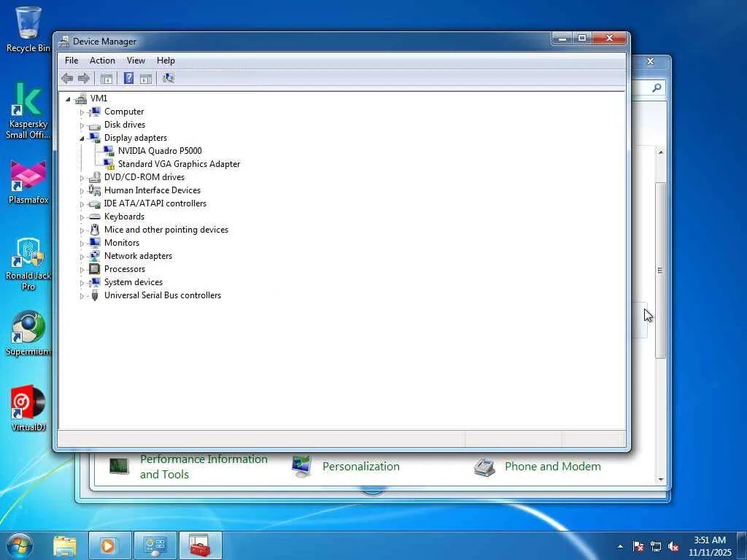
Task: Click the network tray icon
Action: [x=656, y=547]
